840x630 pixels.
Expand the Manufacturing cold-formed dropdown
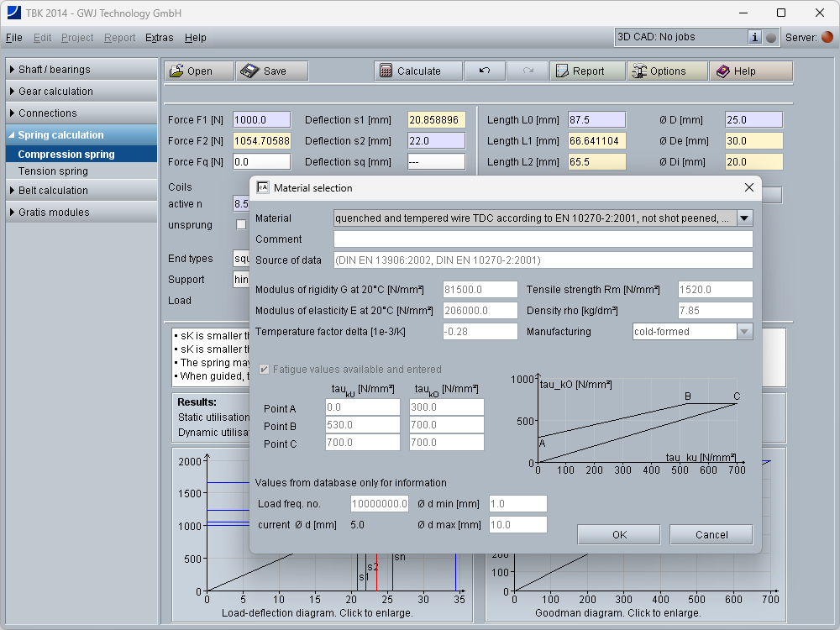[744, 332]
